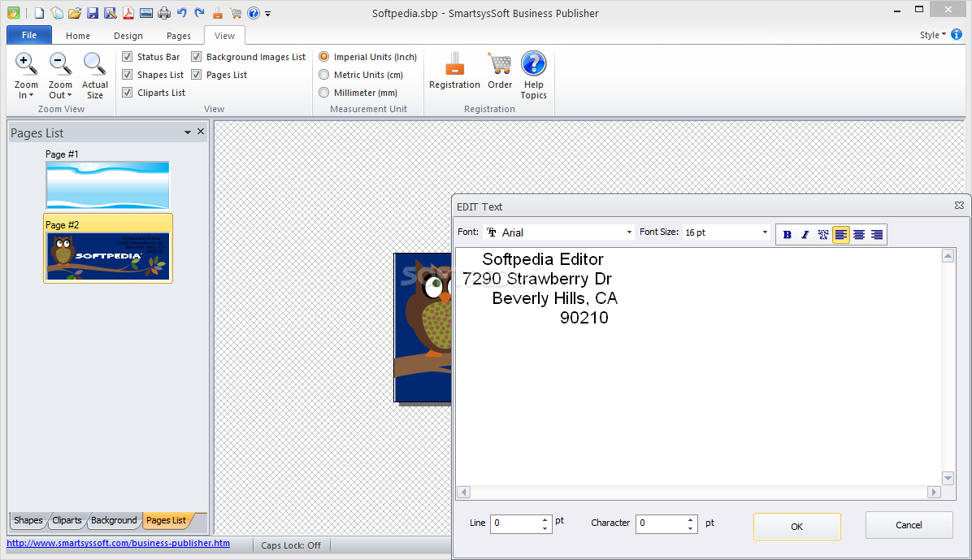Image resolution: width=972 pixels, height=560 pixels.
Task: Close the EDIT Text dialog
Action: 959,206
